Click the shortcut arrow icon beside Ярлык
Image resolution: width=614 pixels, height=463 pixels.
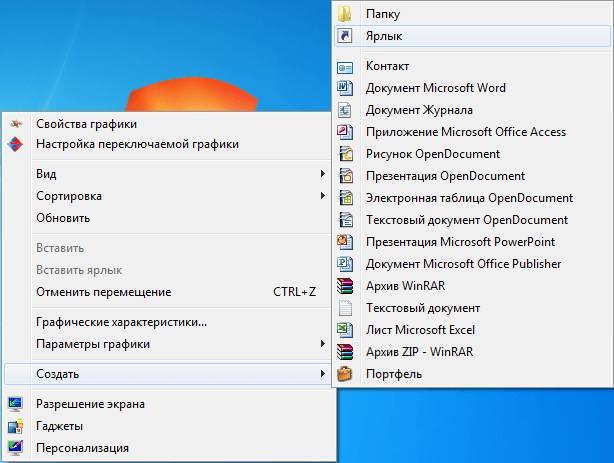(x=345, y=36)
